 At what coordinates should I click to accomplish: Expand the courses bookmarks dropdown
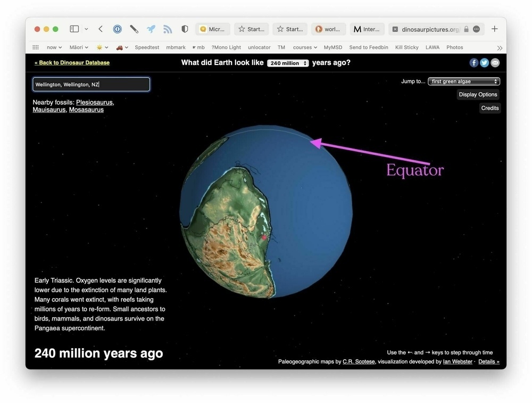(304, 47)
